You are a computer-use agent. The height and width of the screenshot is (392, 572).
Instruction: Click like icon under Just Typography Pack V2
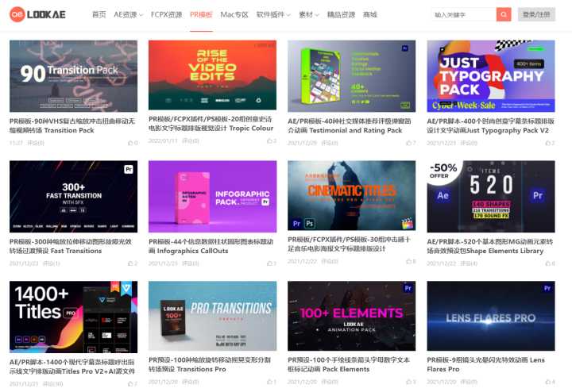point(546,143)
